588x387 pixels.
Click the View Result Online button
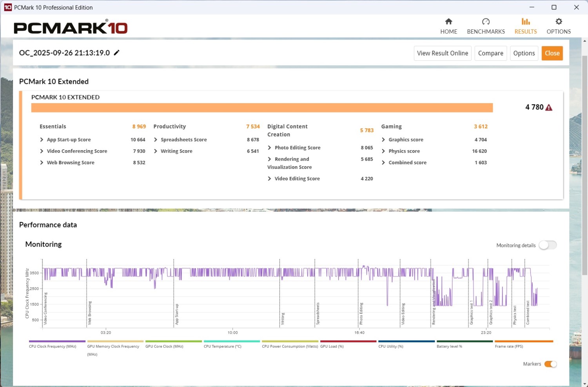[442, 53]
